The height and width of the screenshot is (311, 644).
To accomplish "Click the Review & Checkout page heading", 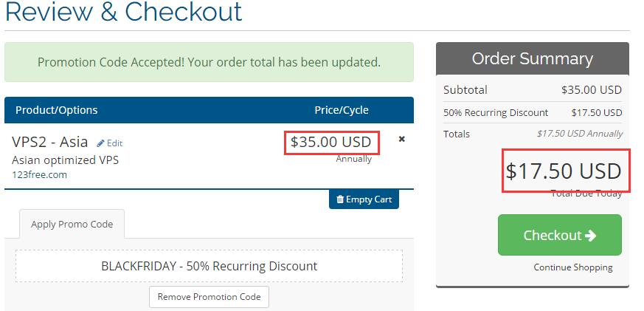I will [123, 12].
